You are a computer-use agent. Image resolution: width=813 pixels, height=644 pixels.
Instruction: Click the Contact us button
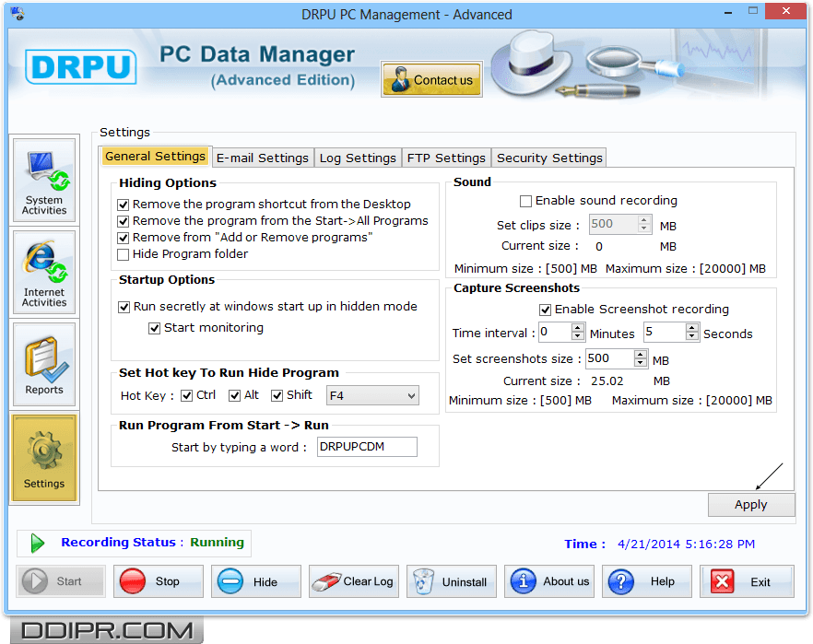click(432, 79)
